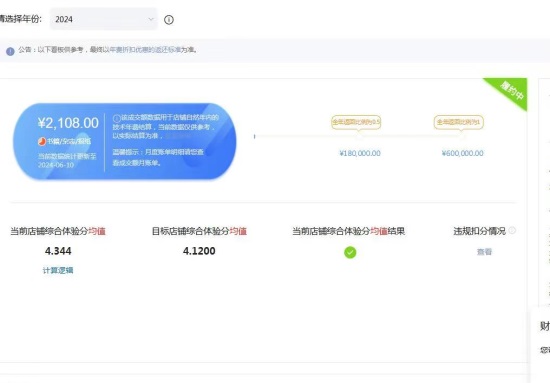Click the faded link in blue card text
Screen dimensions: 550x383
coord(178,136)
